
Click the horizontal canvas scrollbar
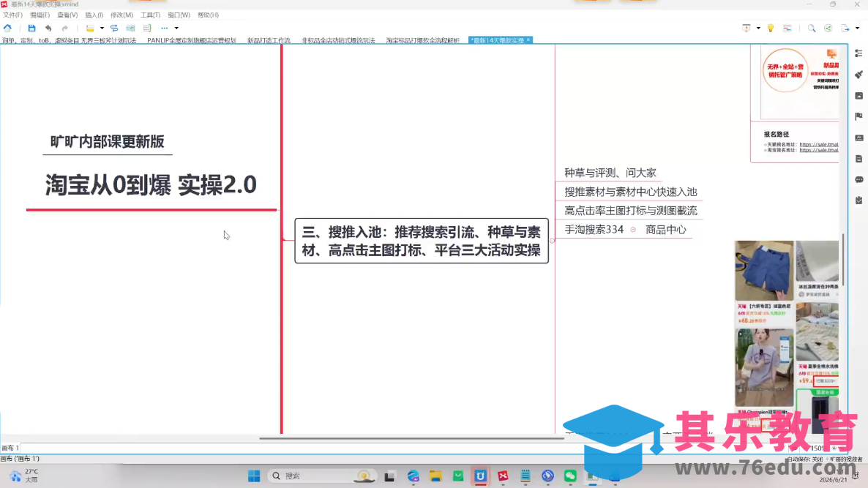[412, 438]
